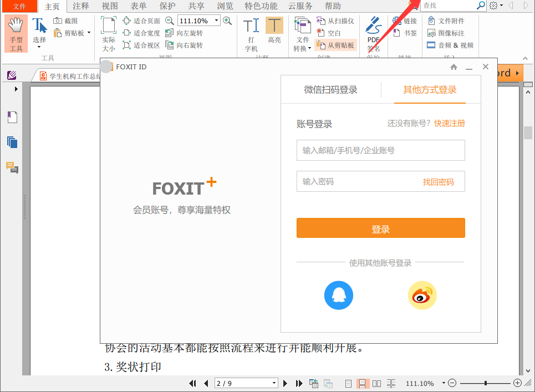Select the Typewriter (打字机) tool
Screen dimensions: 535x392
tap(251, 30)
